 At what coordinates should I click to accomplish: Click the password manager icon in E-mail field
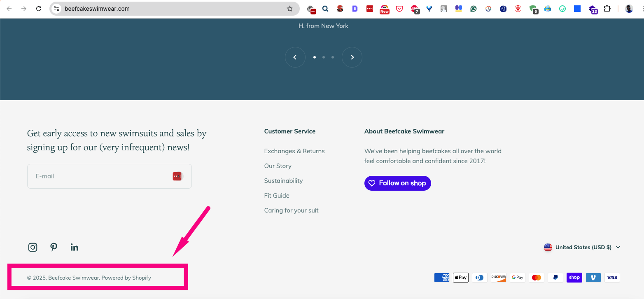click(177, 176)
